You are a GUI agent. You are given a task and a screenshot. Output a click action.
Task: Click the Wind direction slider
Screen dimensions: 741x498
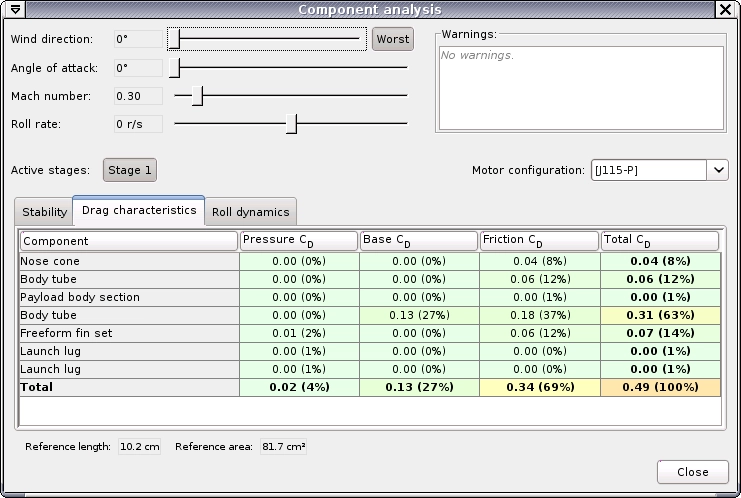(266, 39)
